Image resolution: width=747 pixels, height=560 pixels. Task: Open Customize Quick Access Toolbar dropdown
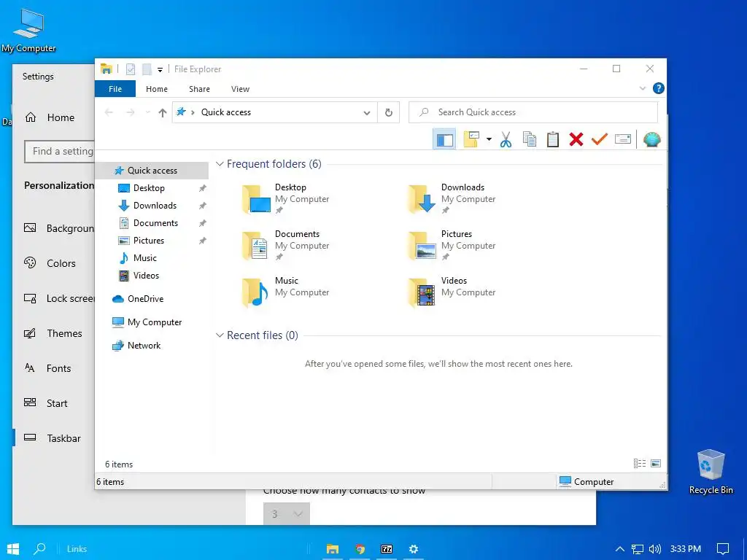[160, 70]
